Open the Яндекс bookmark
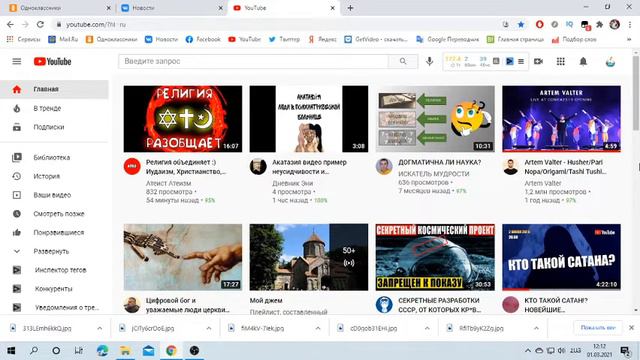This screenshot has width=640, height=360. click(x=322, y=40)
